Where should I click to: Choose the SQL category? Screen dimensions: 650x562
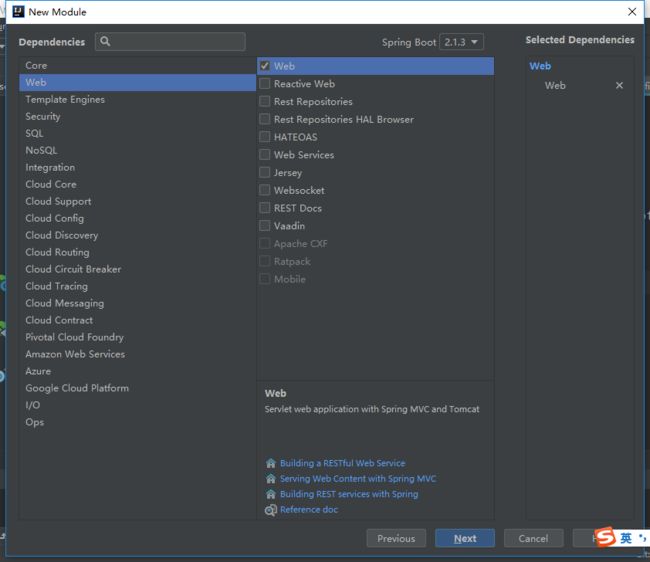tap(137, 133)
